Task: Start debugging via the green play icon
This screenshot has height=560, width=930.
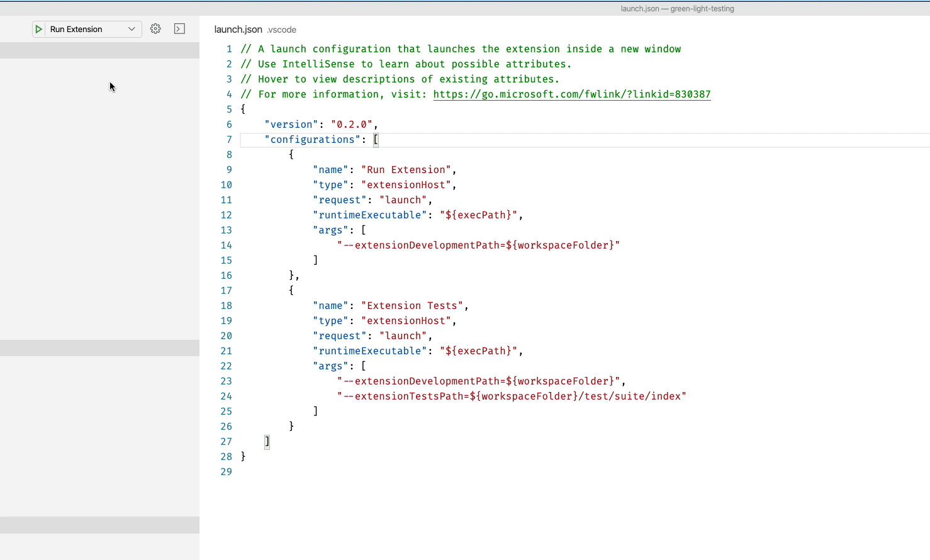Action: (x=38, y=28)
